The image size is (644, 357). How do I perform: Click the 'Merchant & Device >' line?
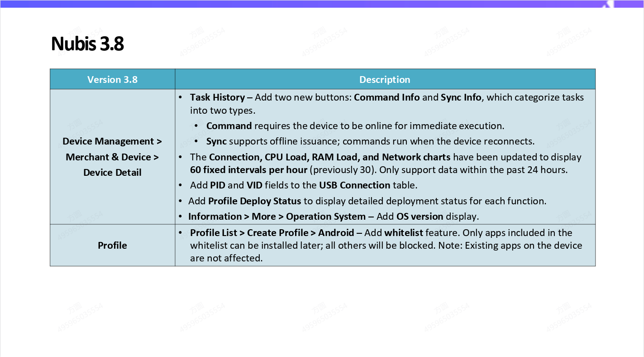[112, 157]
